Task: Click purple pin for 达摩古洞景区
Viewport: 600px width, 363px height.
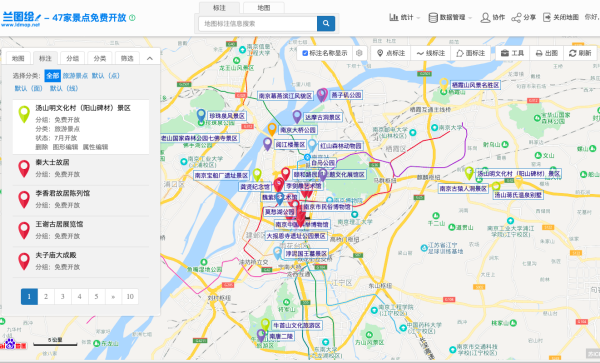Action: [x=297, y=116]
